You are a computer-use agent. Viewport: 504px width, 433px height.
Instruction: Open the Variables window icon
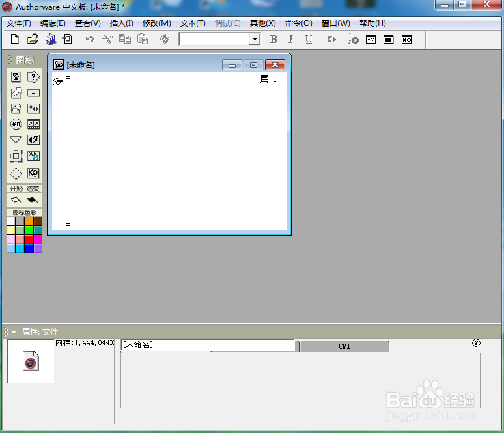coord(388,40)
